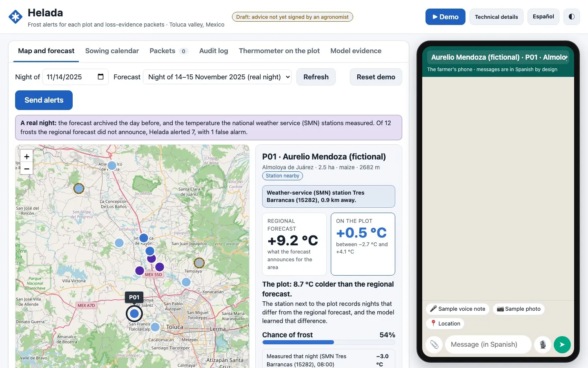Viewport: 588px width, 368px height.
Task: Click the Refresh button
Action: coord(316,77)
